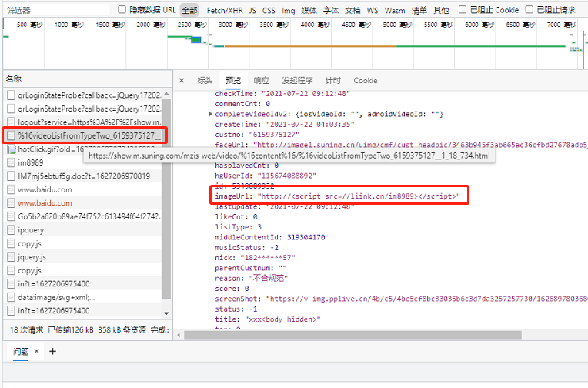
Task: Focus the 筛选器 filter input field
Action: [57, 10]
